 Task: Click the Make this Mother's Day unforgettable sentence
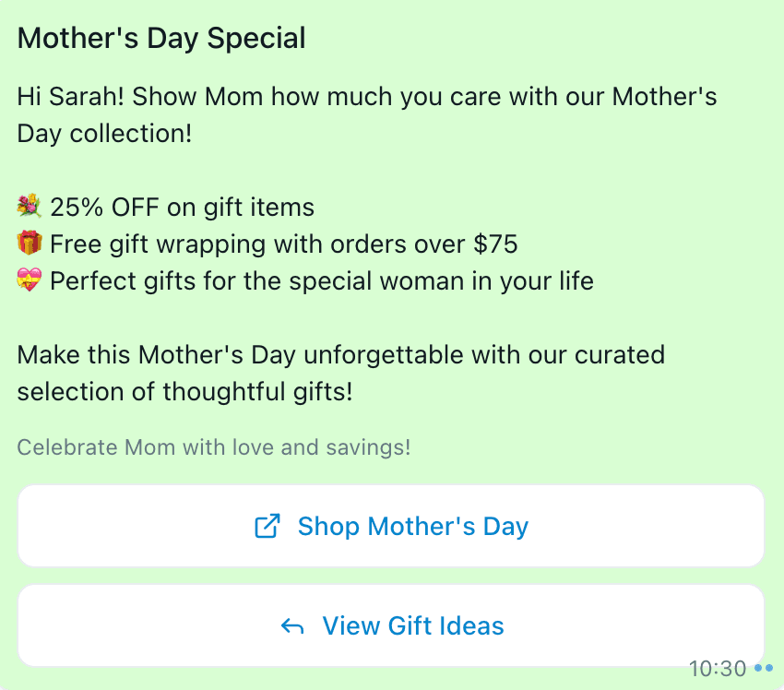click(341, 354)
